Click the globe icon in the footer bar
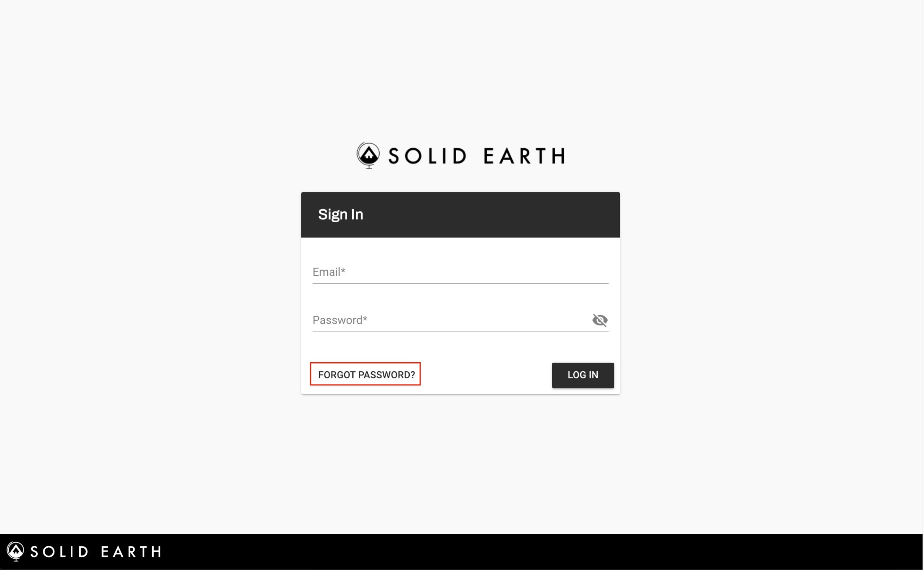The width and height of the screenshot is (924, 570). click(16, 551)
